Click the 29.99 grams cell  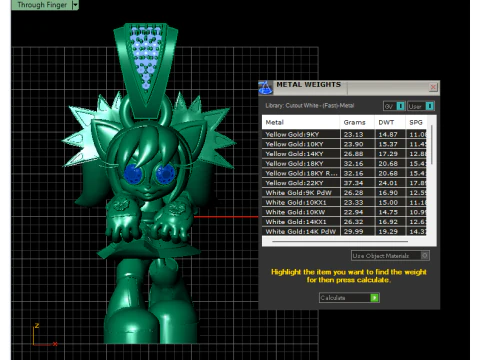pos(357,231)
